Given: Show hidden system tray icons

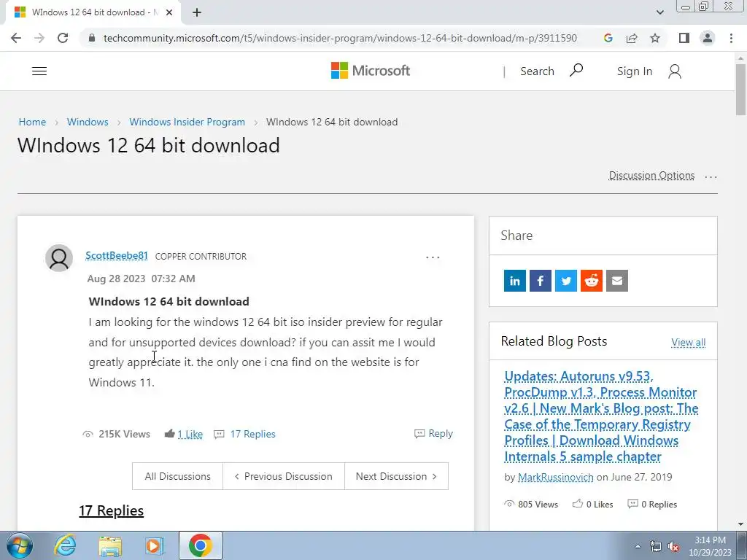Looking at the screenshot, I should pyautogui.click(x=638, y=547).
